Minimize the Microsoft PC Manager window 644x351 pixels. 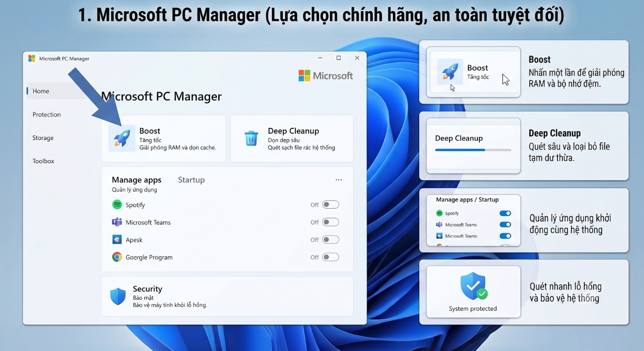320,58
